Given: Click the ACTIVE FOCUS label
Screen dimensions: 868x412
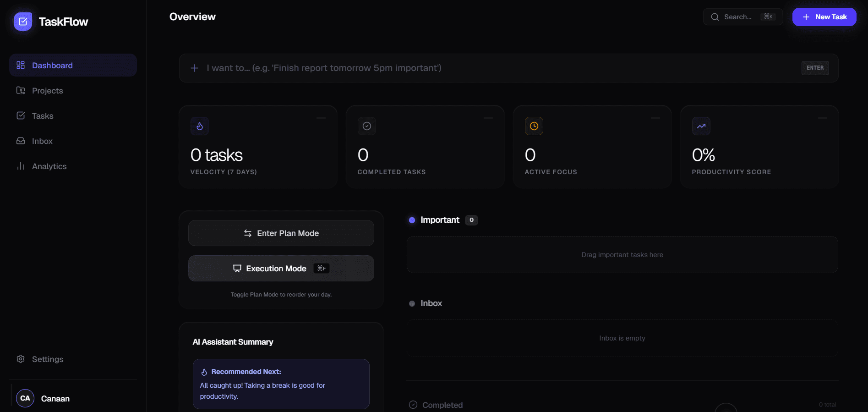Looking at the screenshot, I should [551, 172].
